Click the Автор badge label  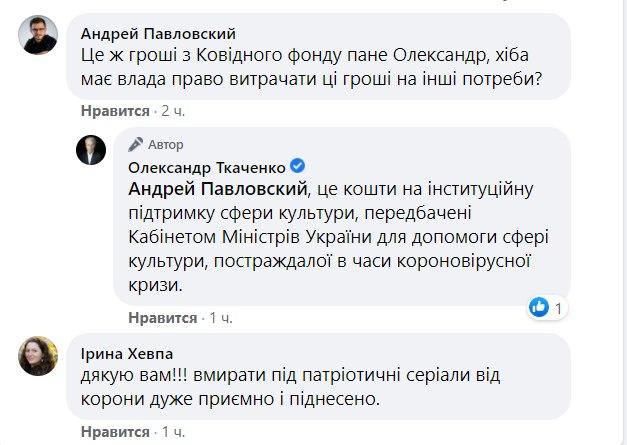point(164,144)
